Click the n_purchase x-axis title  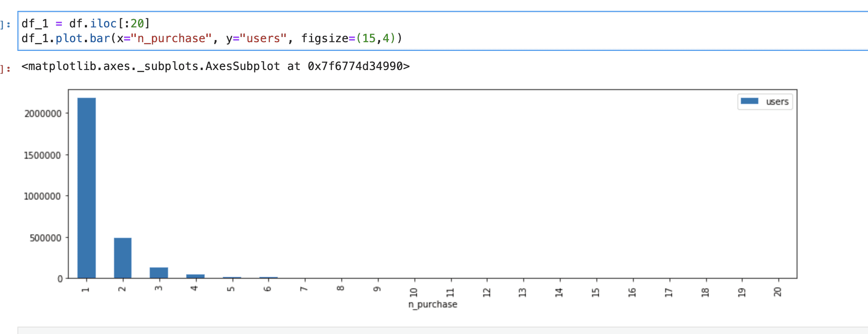(433, 304)
